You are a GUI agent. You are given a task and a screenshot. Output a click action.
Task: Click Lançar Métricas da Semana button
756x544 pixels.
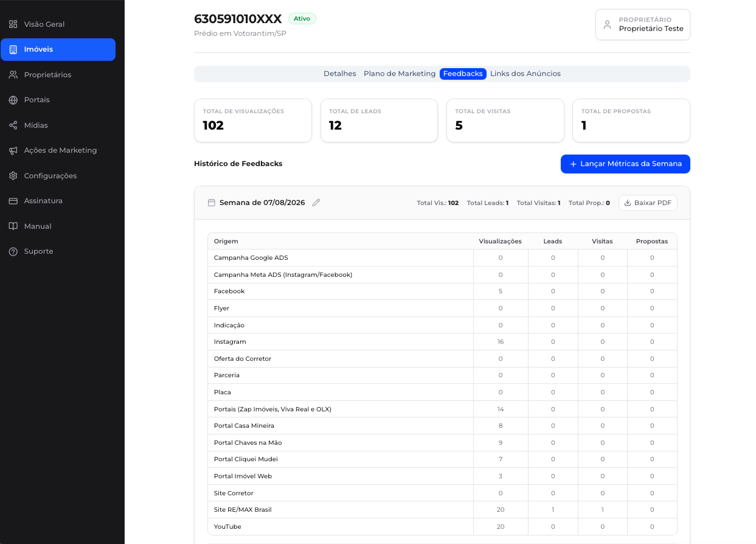625,164
